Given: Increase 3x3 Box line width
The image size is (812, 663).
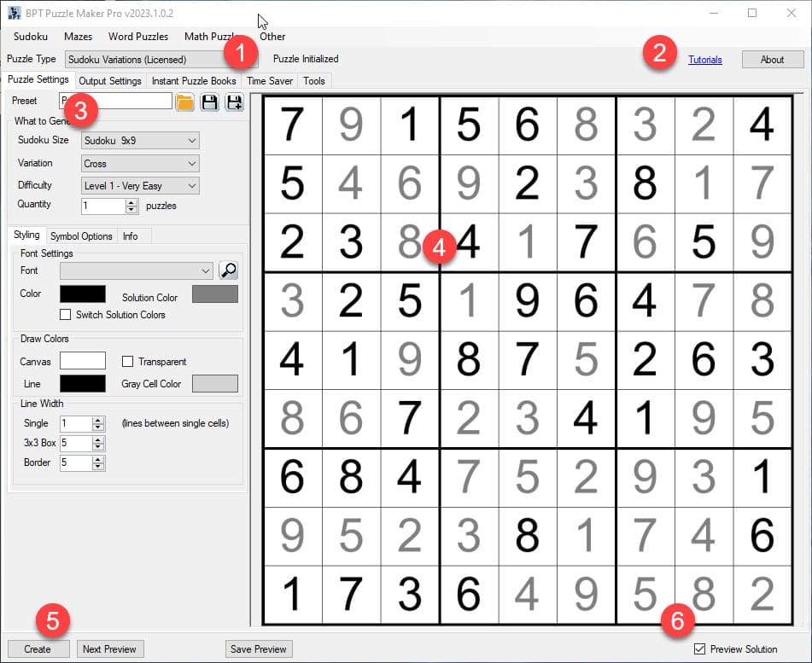Looking at the screenshot, I should click(99, 439).
